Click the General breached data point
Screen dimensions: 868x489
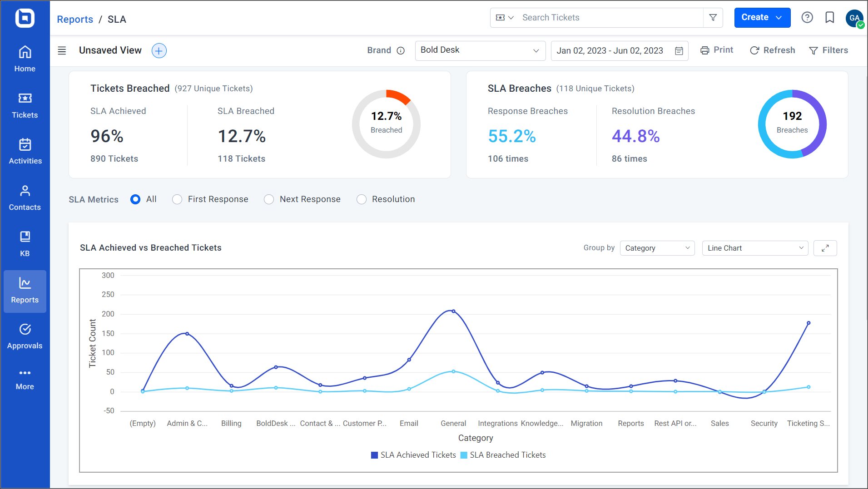(453, 371)
